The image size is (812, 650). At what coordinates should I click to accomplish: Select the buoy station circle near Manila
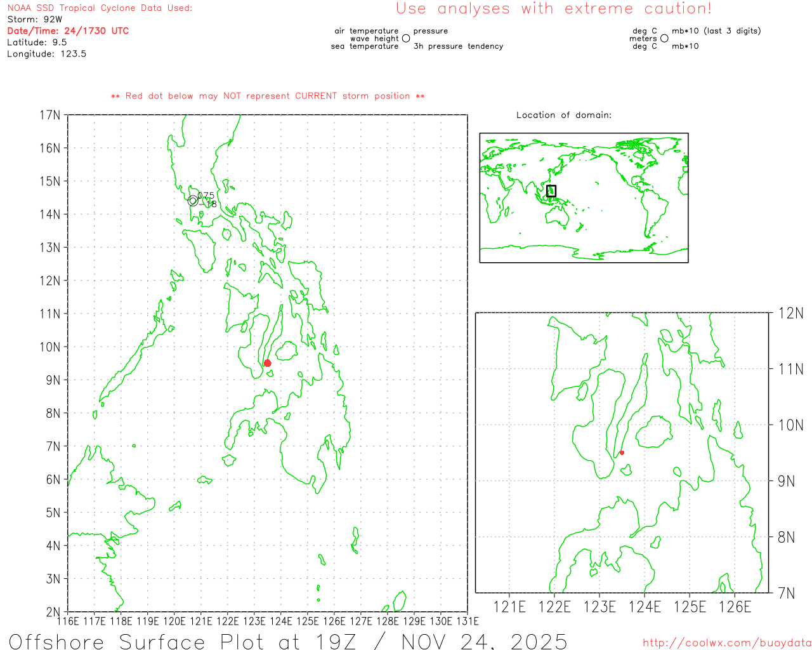click(x=193, y=201)
